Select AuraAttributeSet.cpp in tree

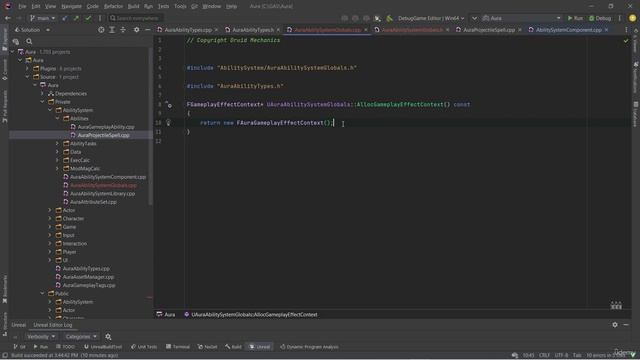pyautogui.click(x=93, y=202)
